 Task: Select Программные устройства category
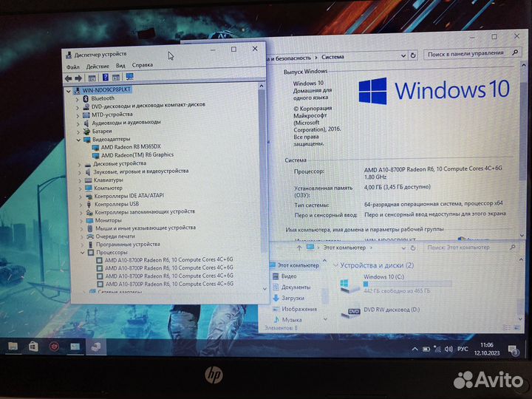128,245
